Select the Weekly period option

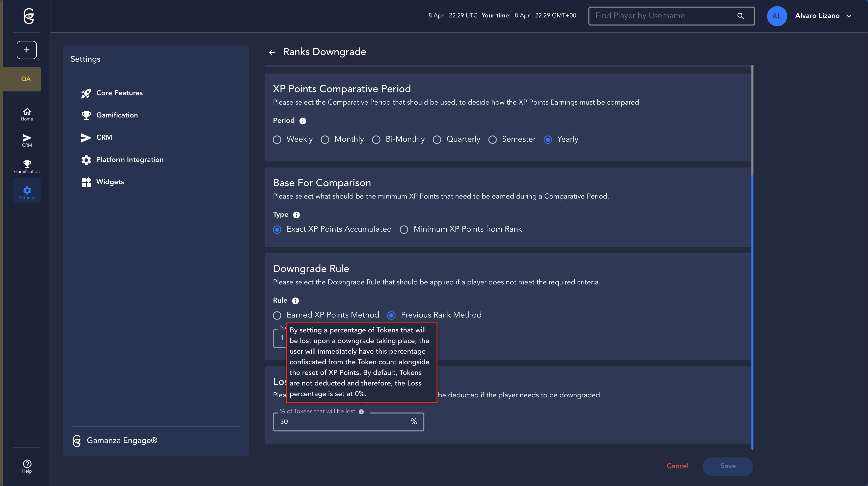point(277,140)
